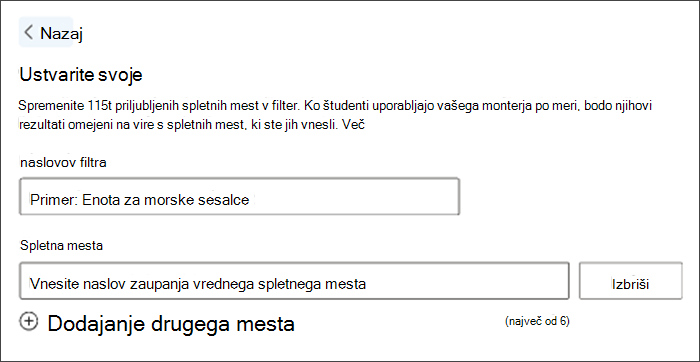Screen dimensions: 700x362
Task: Click the right end of the website input
Action: click(551, 281)
